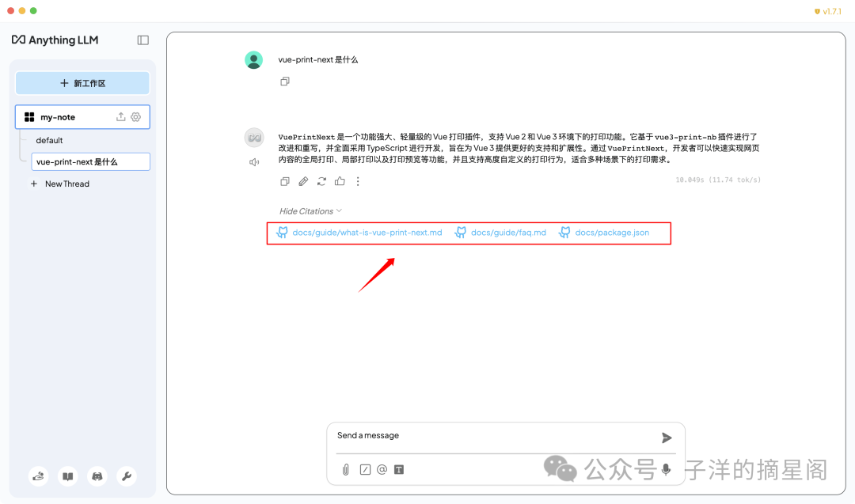This screenshot has width=855, height=504.
Task: Click the Anything LLM logo
Action: click(55, 40)
